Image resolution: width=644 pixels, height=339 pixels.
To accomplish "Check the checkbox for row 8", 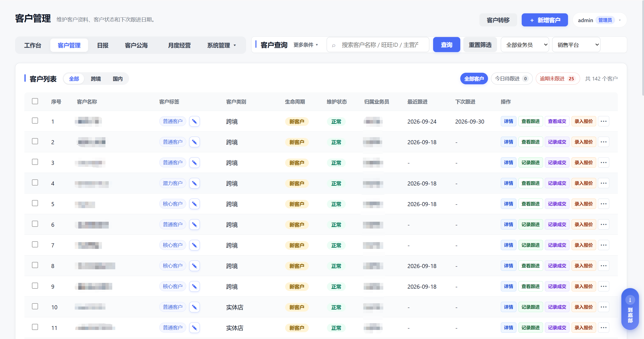I will click(x=35, y=265).
